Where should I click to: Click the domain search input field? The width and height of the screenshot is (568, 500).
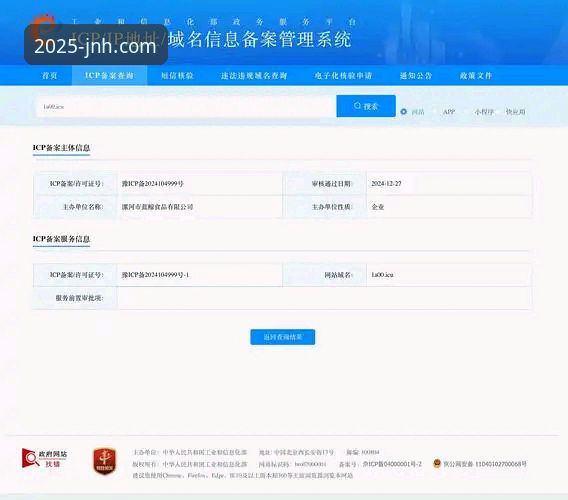[186, 107]
